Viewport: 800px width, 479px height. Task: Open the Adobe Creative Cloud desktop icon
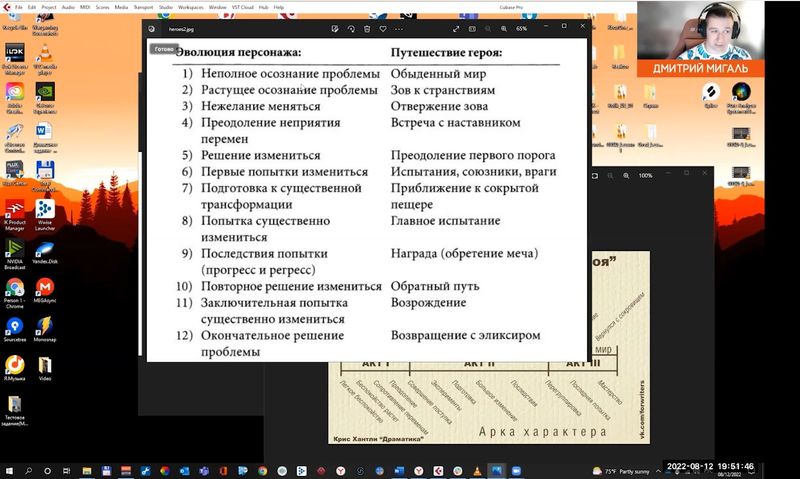pos(15,96)
